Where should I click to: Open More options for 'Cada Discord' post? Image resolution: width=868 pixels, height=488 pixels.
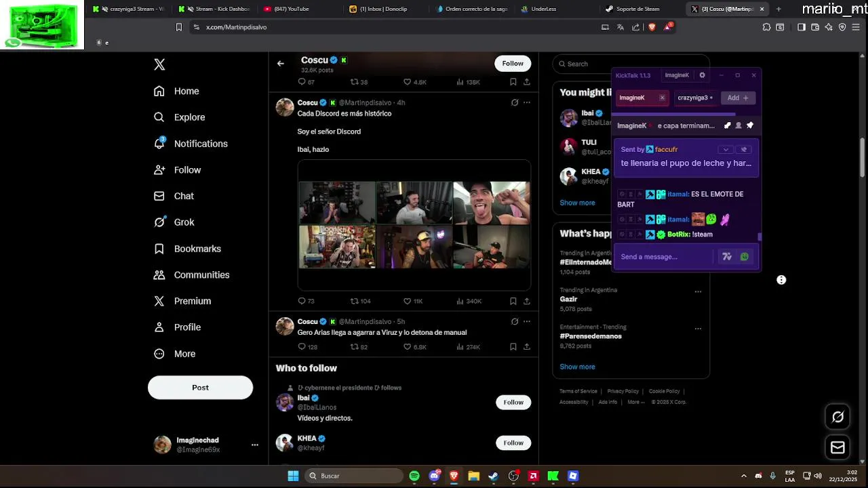point(527,102)
